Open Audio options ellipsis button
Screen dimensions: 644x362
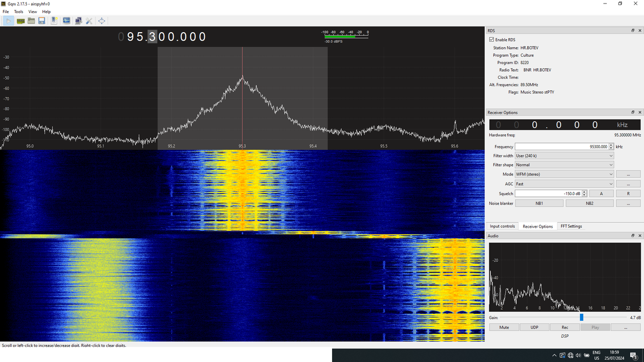click(626, 327)
